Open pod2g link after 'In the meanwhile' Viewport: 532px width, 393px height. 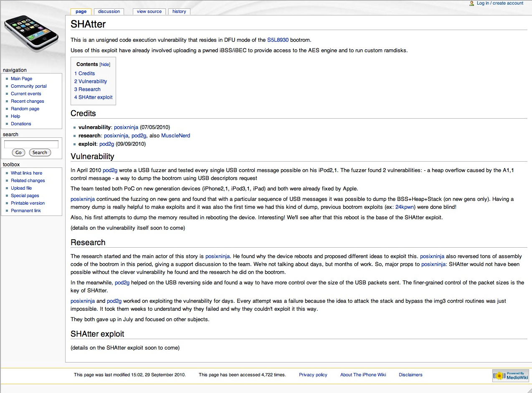pyautogui.click(x=122, y=283)
